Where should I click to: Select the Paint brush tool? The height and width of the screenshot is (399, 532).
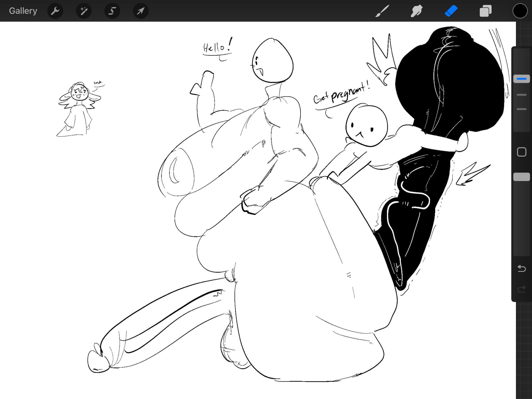tap(382, 11)
